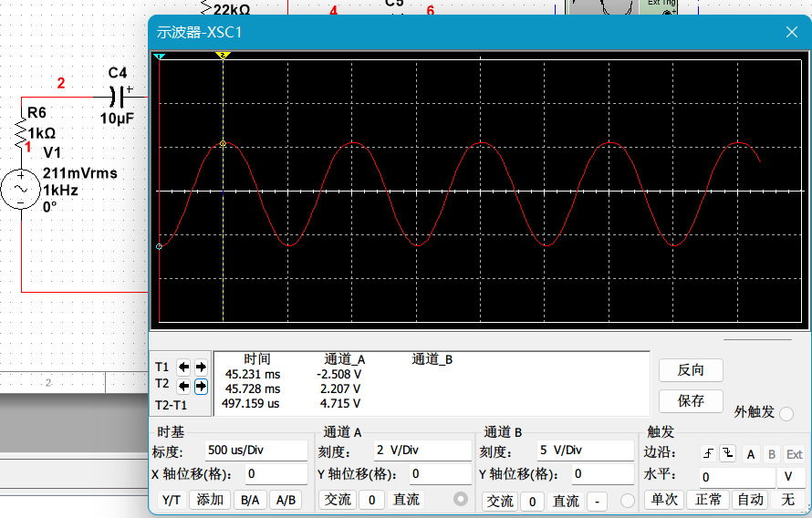This screenshot has height=518, width=812.
Task: Move cursor T1 left with arrow
Action: point(183,368)
